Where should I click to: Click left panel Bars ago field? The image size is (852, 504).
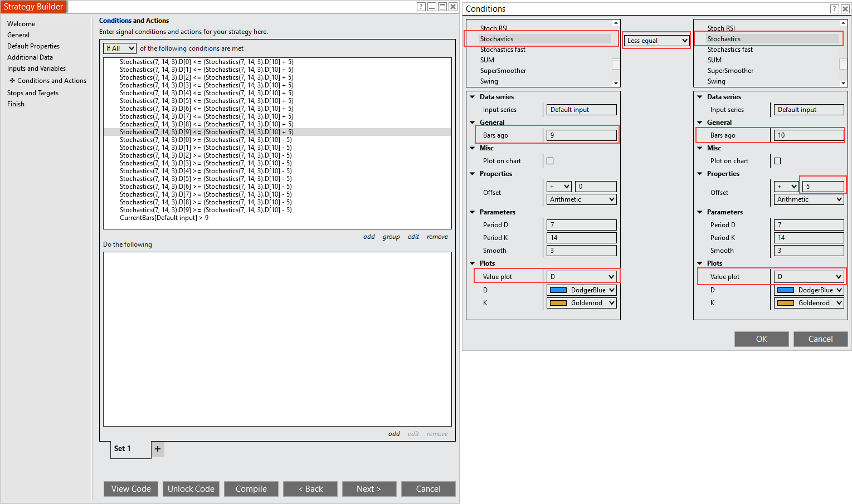pos(582,135)
